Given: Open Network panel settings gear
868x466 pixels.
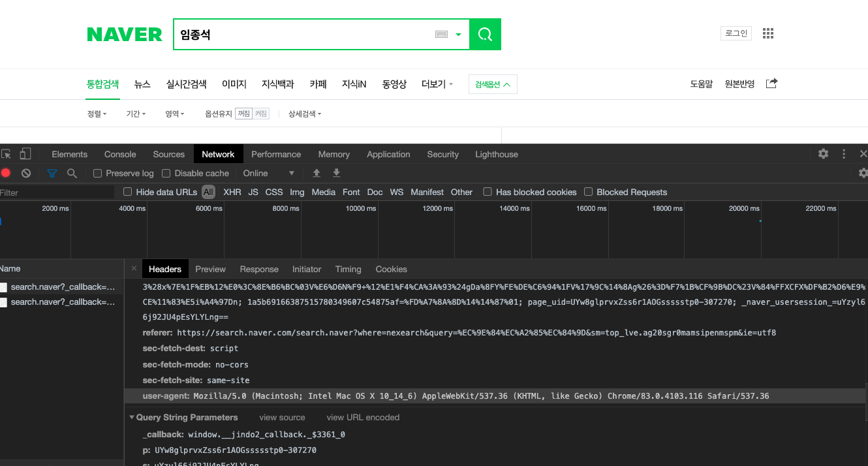Looking at the screenshot, I should click(x=863, y=173).
